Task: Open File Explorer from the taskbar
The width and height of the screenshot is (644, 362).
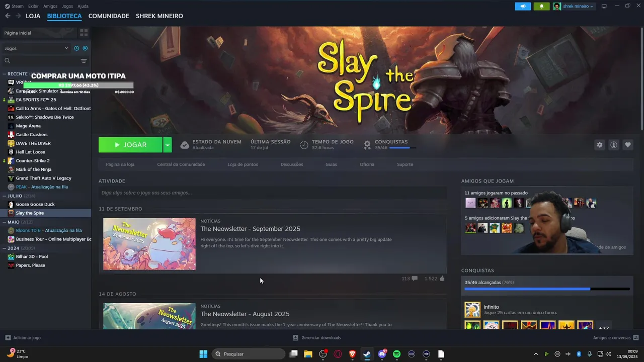Action: [x=308, y=354]
